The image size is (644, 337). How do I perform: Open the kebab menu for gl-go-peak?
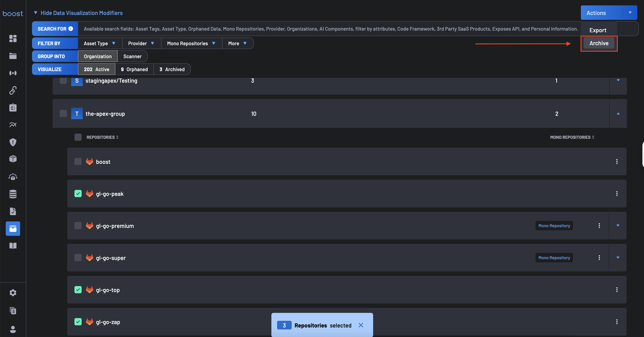point(617,193)
